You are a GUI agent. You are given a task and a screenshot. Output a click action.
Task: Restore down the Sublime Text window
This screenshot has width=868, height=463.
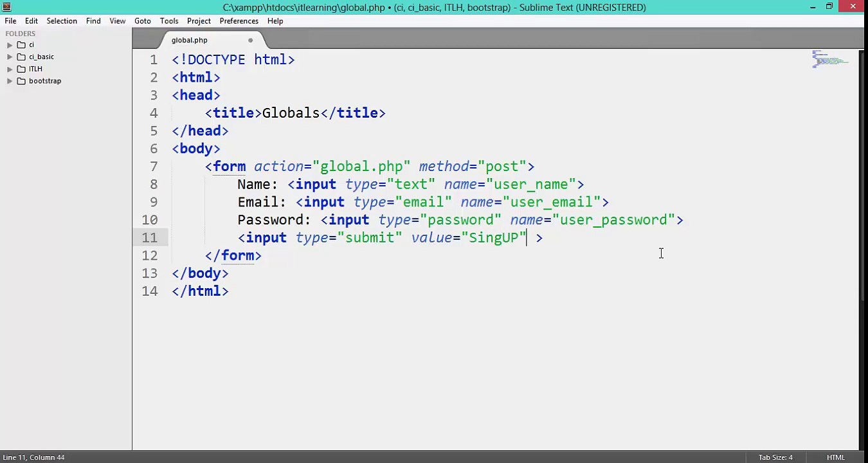coord(829,6)
